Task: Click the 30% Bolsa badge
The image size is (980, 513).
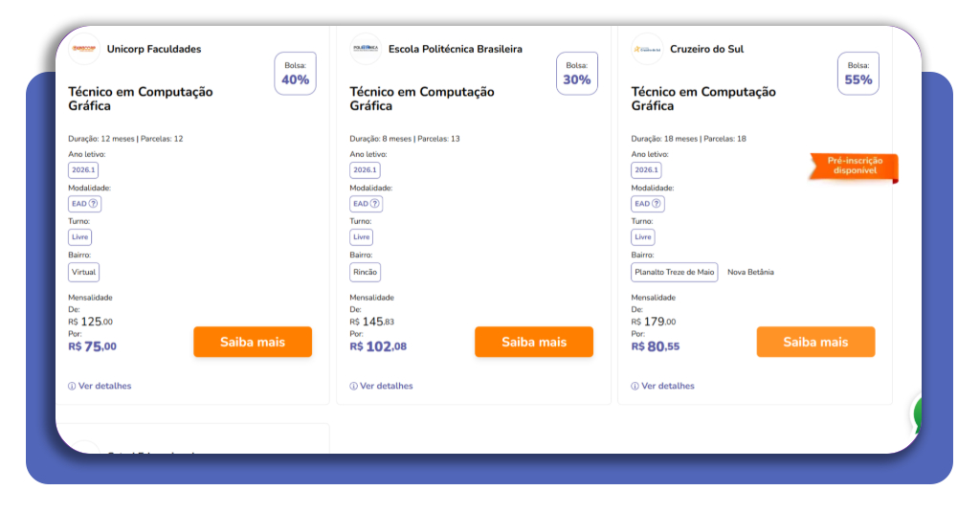Action: coord(577,74)
